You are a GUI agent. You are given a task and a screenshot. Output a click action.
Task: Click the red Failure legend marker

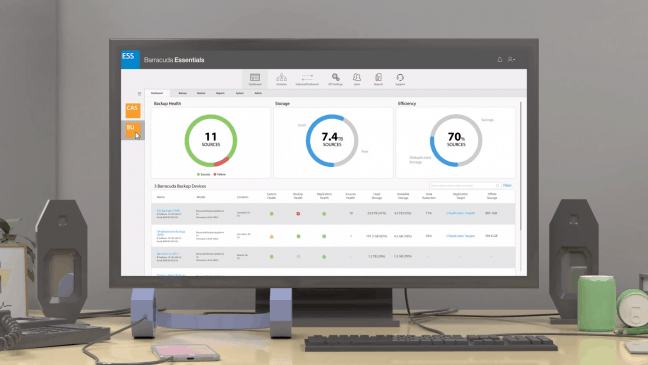(215, 174)
